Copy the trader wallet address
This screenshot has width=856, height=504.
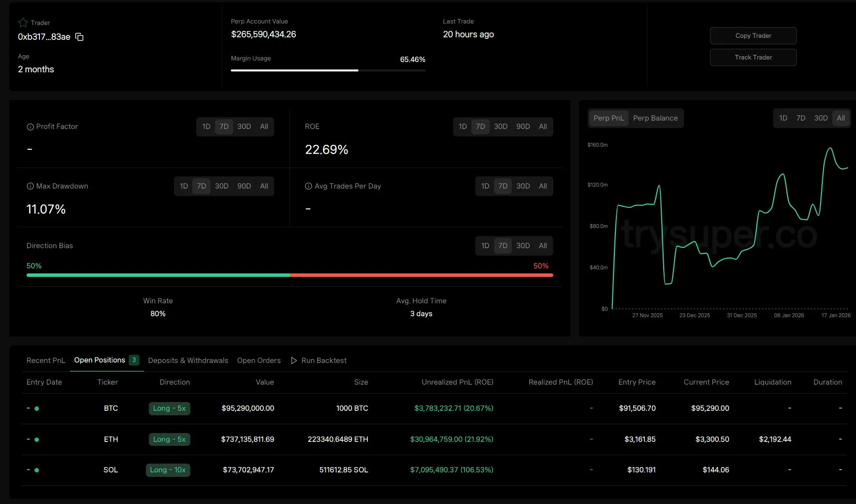[79, 37]
